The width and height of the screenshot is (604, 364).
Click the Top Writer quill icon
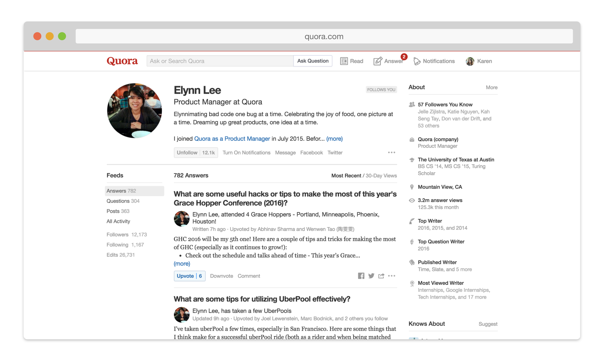(412, 221)
